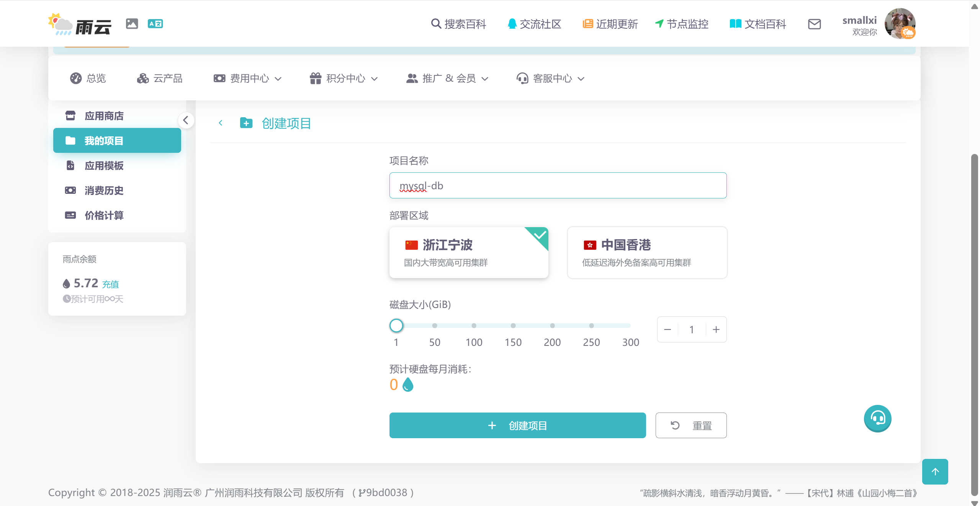
Task: Click the floating customer service headset button
Action: pyautogui.click(x=877, y=418)
